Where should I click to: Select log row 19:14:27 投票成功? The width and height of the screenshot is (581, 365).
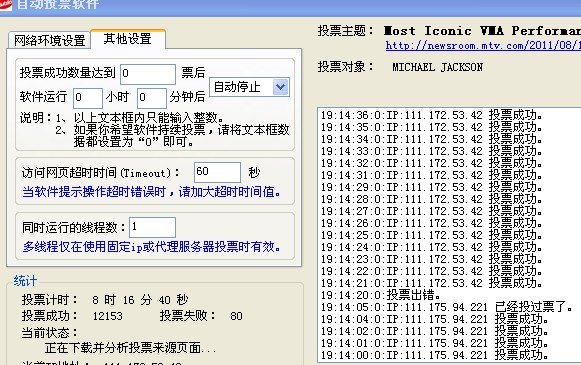[x=432, y=211]
